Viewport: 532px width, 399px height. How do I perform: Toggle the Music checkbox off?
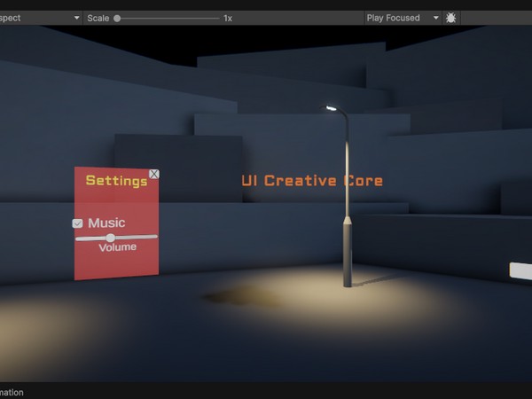(x=78, y=223)
